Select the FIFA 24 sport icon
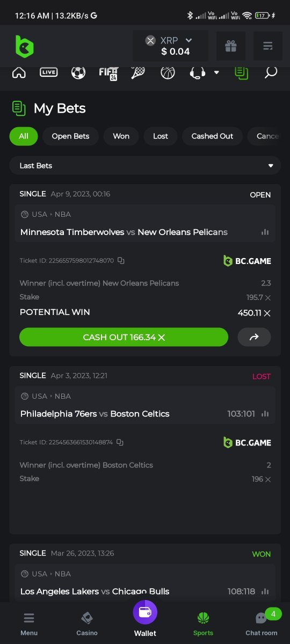This screenshot has width=290, height=644. click(108, 72)
